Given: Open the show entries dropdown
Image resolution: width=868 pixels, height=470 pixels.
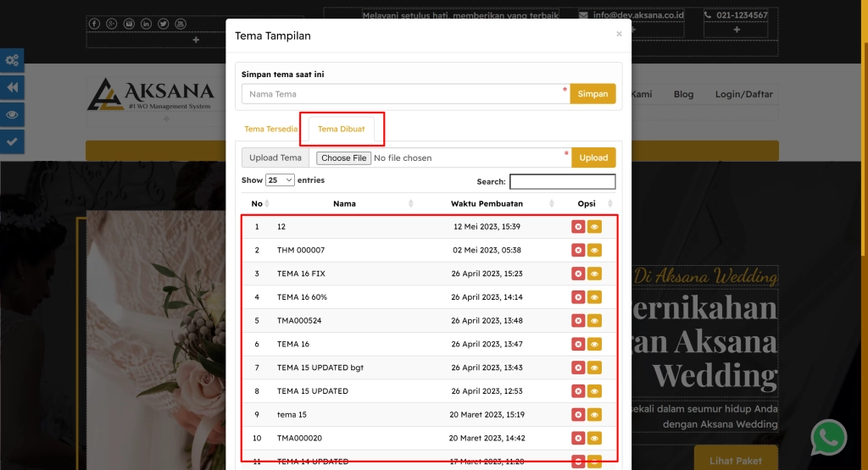Looking at the screenshot, I should (x=280, y=180).
